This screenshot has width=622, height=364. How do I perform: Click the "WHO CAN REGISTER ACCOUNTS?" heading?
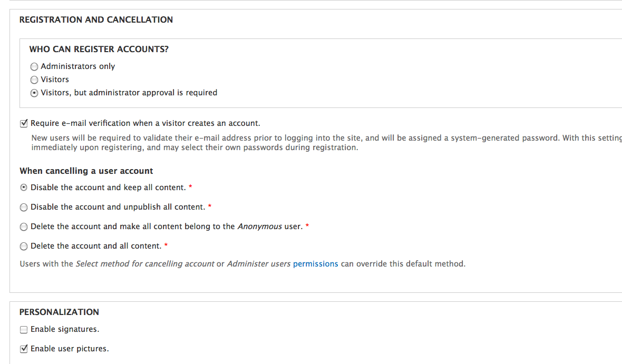click(99, 49)
